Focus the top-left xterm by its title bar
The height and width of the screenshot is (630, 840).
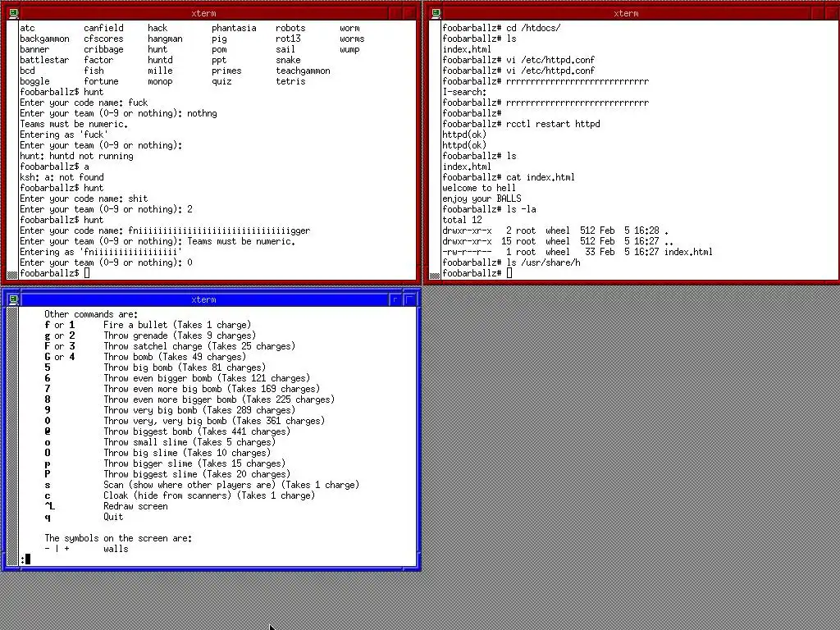pos(203,13)
